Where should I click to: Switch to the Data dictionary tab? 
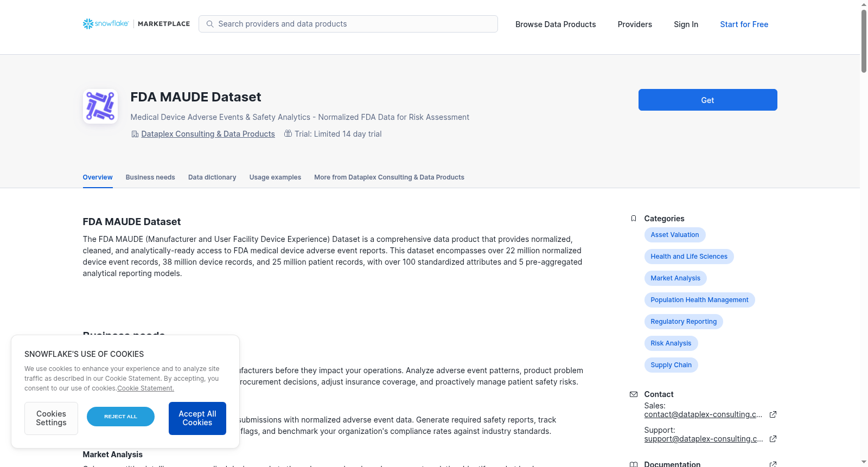pos(212,177)
